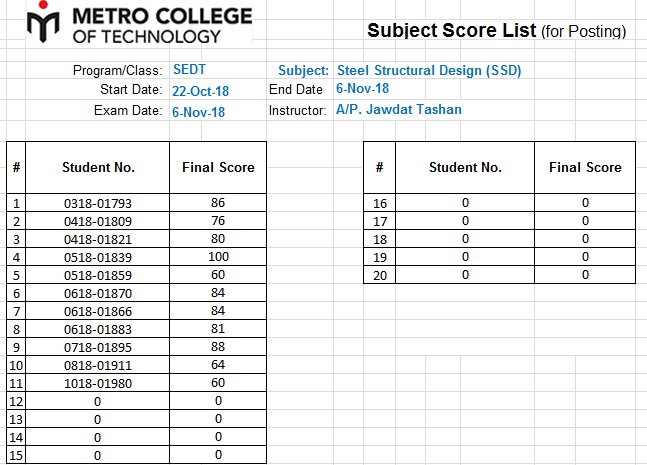Viewport: 647px width, 465px height.
Task: Select Final Score cell in row 14
Action: 218,437
